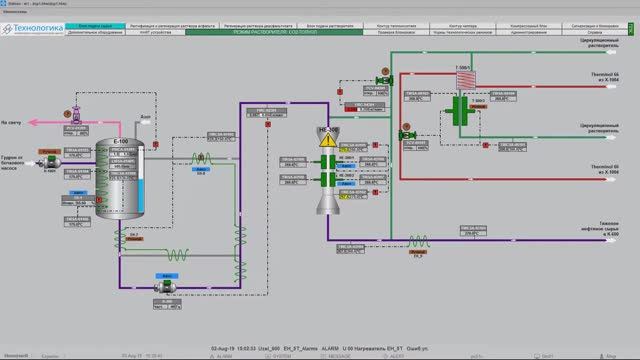640x360 pixels.
Task: Select the horizontal green coil below E-100
Action: pos(178,255)
